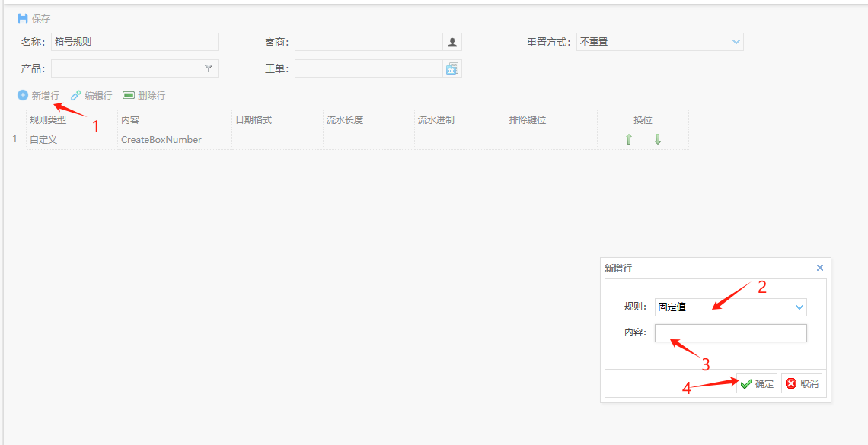Cancel dialog with 取消 button
The height and width of the screenshot is (445, 868).
pos(802,384)
